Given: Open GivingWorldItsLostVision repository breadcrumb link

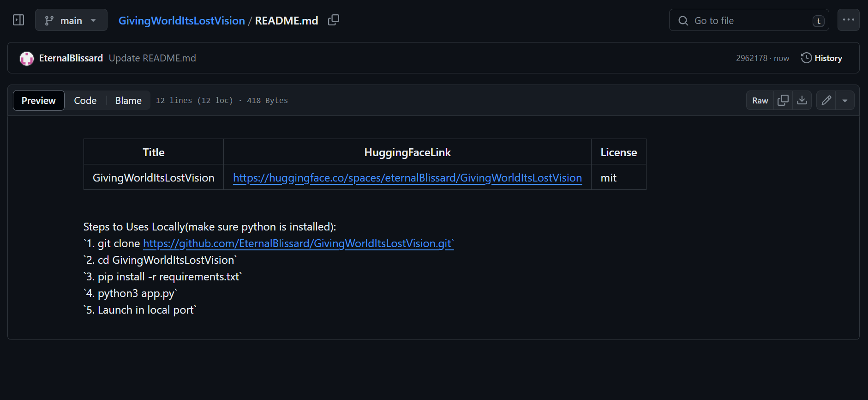Looking at the screenshot, I should click(181, 21).
